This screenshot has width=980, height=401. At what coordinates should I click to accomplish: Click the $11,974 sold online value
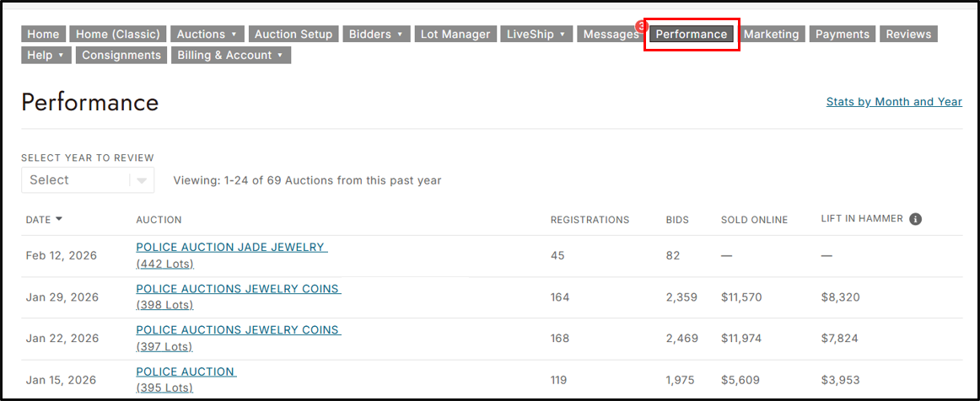click(741, 339)
